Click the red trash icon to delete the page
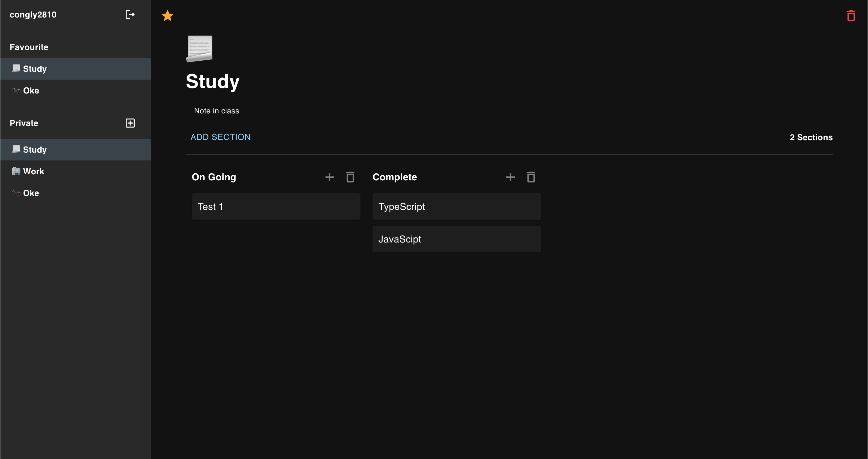 (851, 15)
